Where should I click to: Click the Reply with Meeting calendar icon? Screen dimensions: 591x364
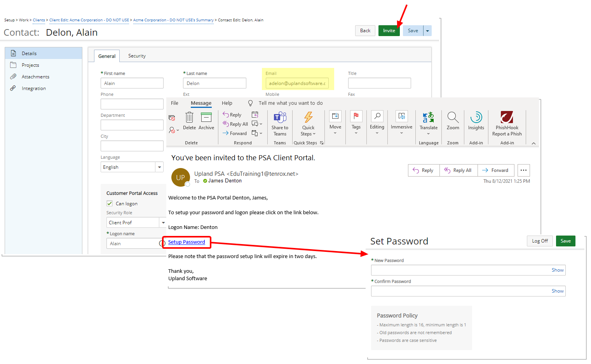(x=255, y=114)
